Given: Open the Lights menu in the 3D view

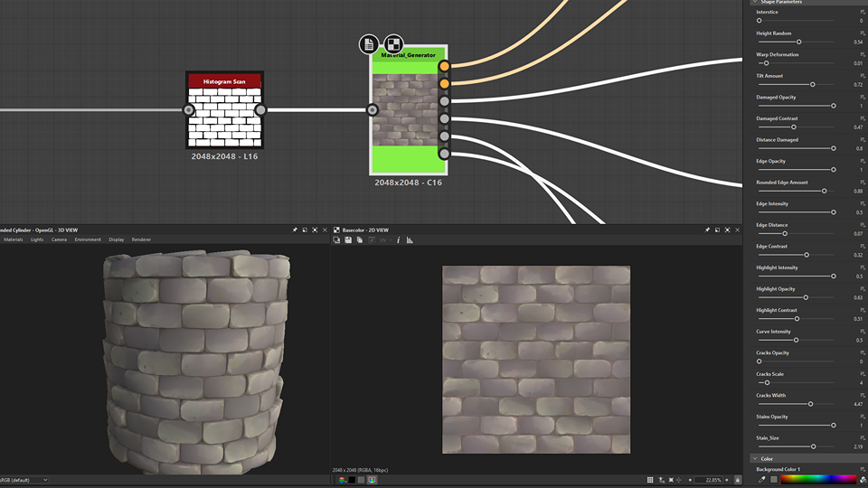Looking at the screenshot, I should pos(37,239).
